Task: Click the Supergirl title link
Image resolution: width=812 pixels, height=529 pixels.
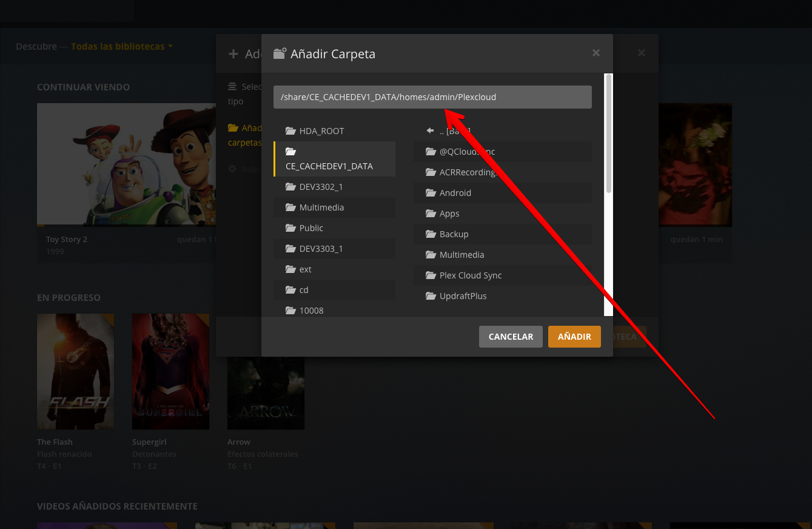Action: pyautogui.click(x=149, y=442)
